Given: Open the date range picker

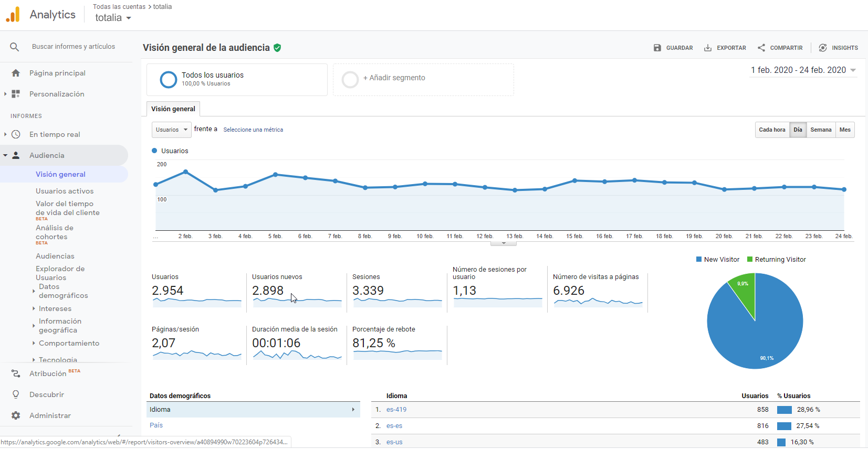Looking at the screenshot, I should [803, 70].
